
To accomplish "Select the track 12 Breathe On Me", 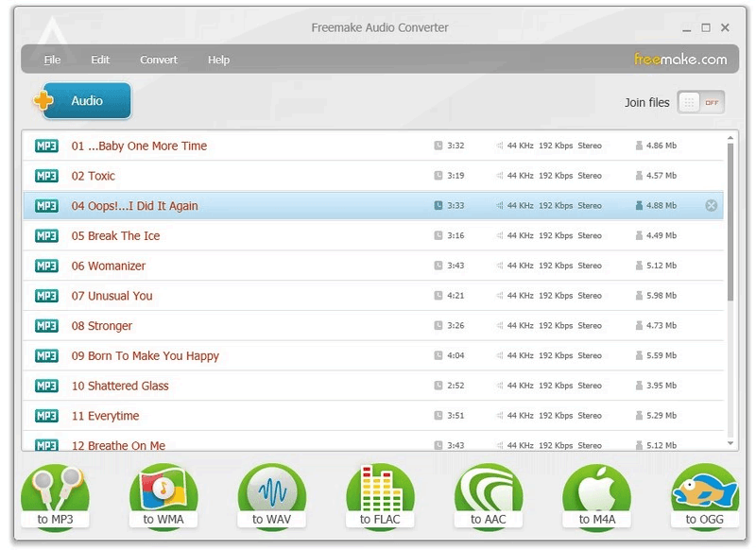I will point(373,441).
